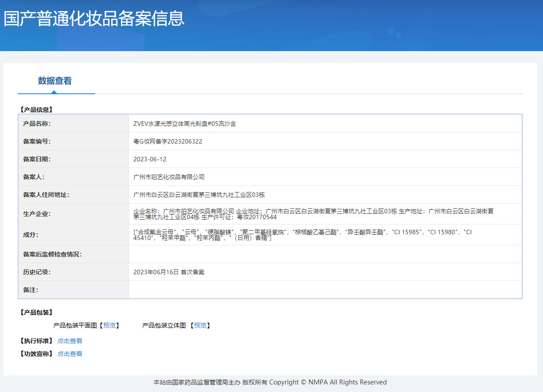This screenshot has height=392, width=543.
Task: Click the 【产品信息】 section heading
Action: [x=36, y=109]
